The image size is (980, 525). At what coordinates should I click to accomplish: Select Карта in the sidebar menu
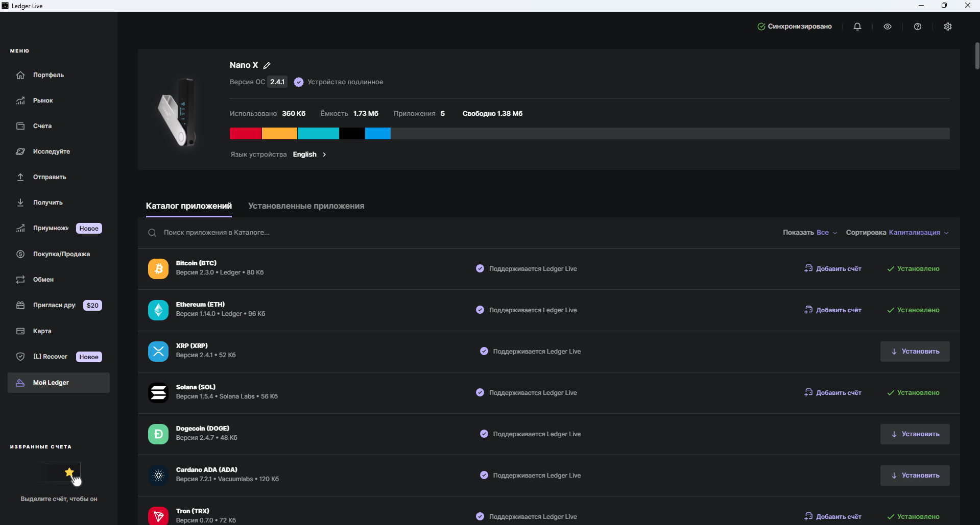(59, 331)
